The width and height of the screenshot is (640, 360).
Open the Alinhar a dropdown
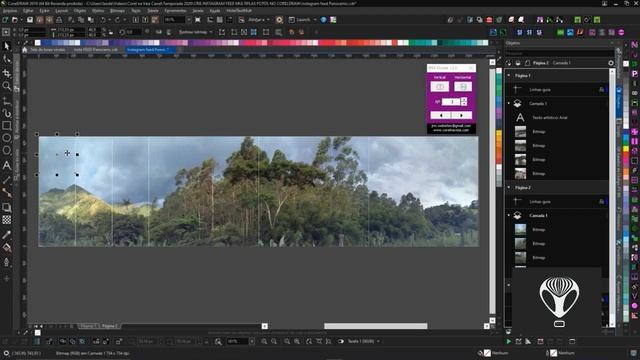[x=268, y=20]
